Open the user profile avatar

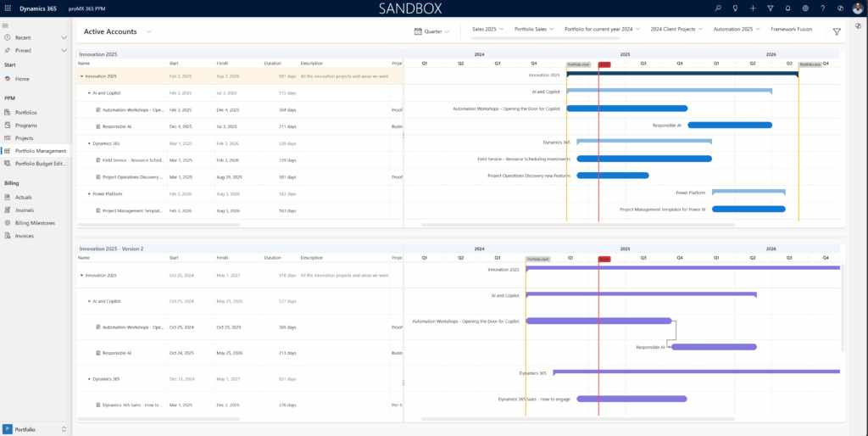click(858, 8)
